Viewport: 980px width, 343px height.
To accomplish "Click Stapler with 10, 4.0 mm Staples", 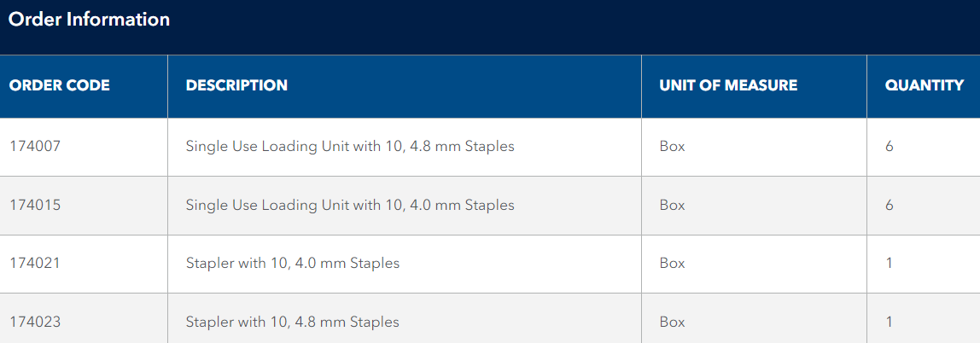I will pyautogui.click(x=293, y=263).
